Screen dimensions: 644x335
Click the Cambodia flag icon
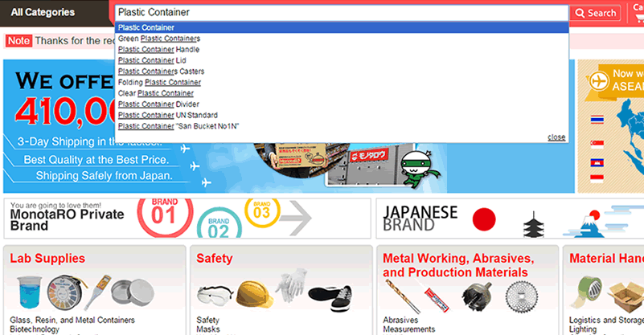(x=597, y=162)
